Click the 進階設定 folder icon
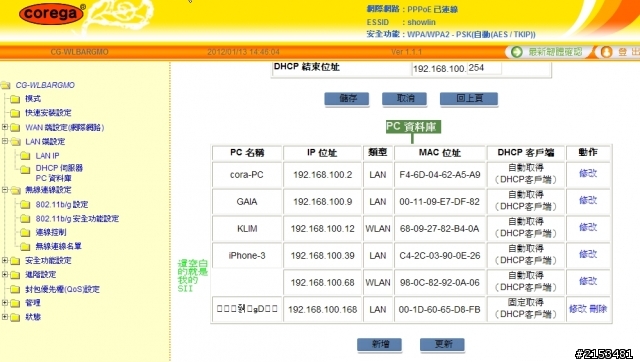This screenshot has width=640, height=362. pos(15,275)
